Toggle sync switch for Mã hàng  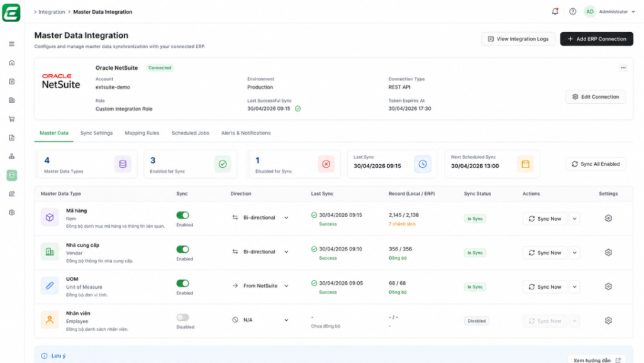pos(183,215)
